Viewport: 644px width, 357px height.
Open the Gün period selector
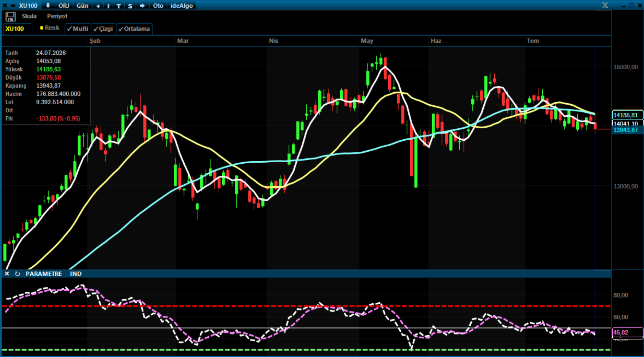pos(82,5)
